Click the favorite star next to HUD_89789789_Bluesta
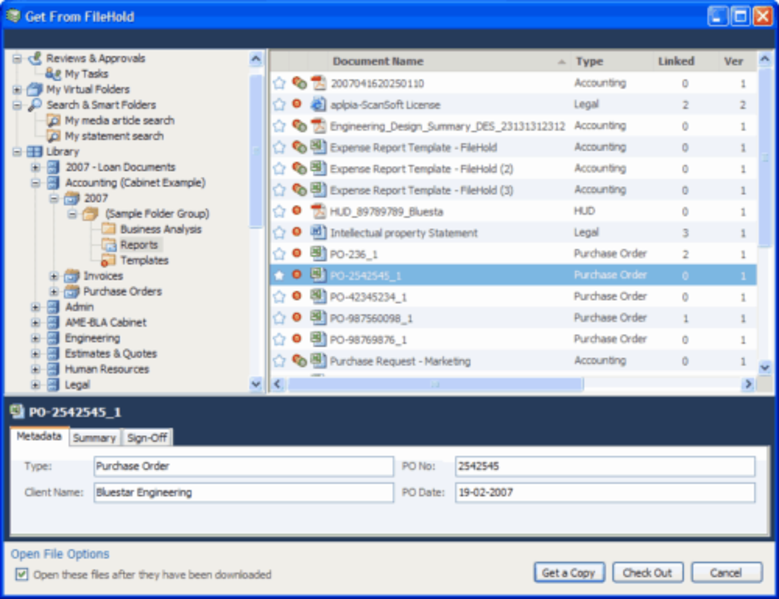Image resolution: width=779 pixels, height=599 pixels. (x=280, y=211)
